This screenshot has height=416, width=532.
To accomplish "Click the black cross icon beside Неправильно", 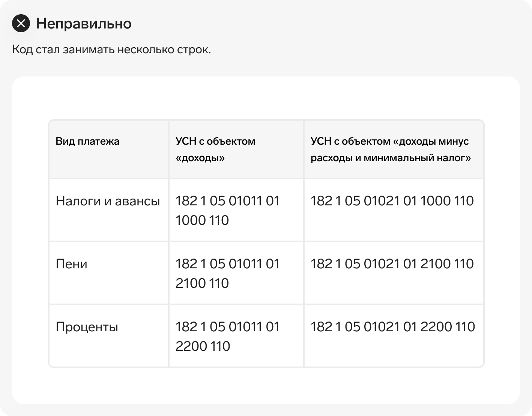I will pos(21,23).
